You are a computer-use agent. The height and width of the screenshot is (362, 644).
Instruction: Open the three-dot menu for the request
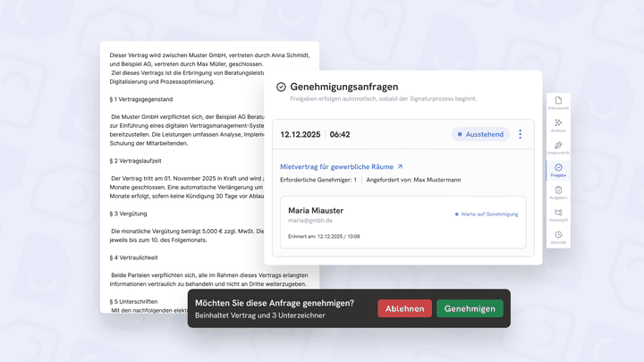(x=520, y=134)
